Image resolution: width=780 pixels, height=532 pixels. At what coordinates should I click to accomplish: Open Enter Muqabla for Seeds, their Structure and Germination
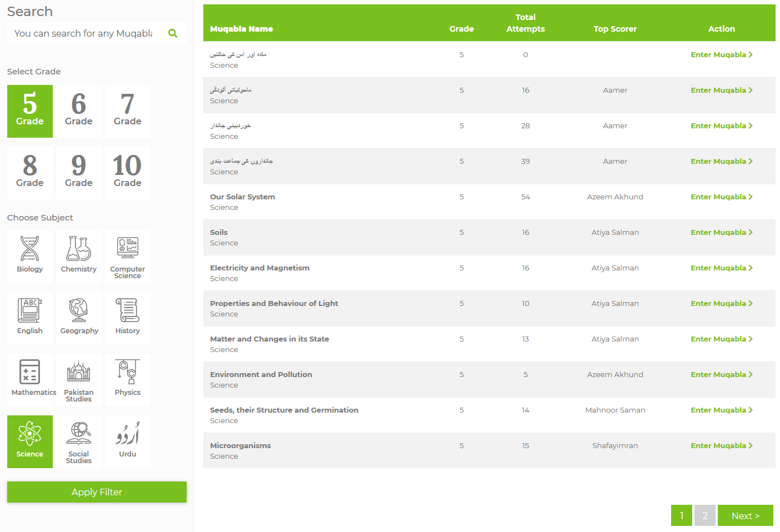pos(722,410)
